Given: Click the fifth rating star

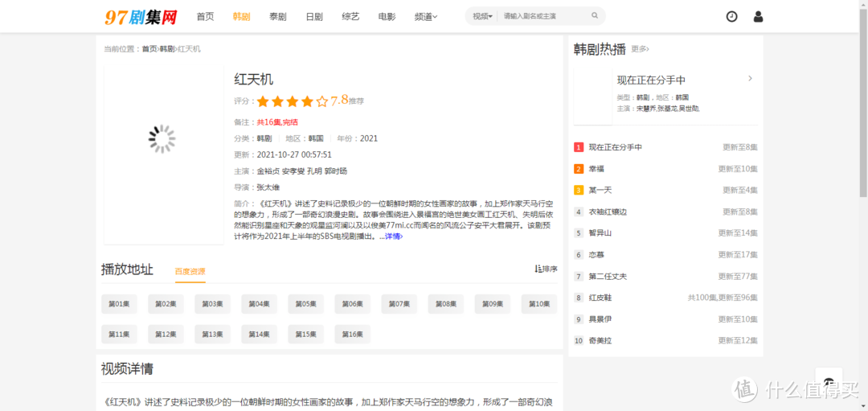Looking at the screenshot, I should pyautogui.click(x=322, y=101).
